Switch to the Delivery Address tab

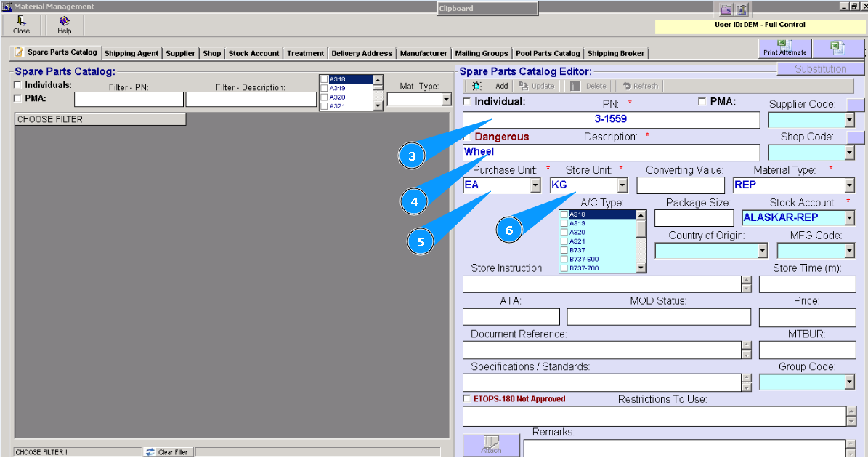click(x=362, y=53)
